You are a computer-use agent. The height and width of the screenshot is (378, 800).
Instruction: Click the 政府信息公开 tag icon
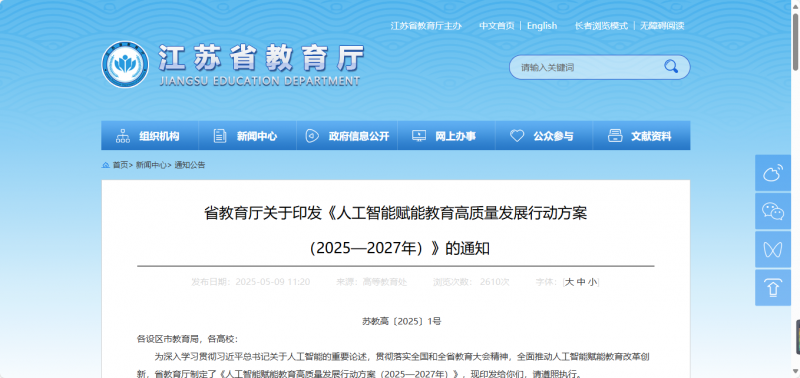coord(312,136)
